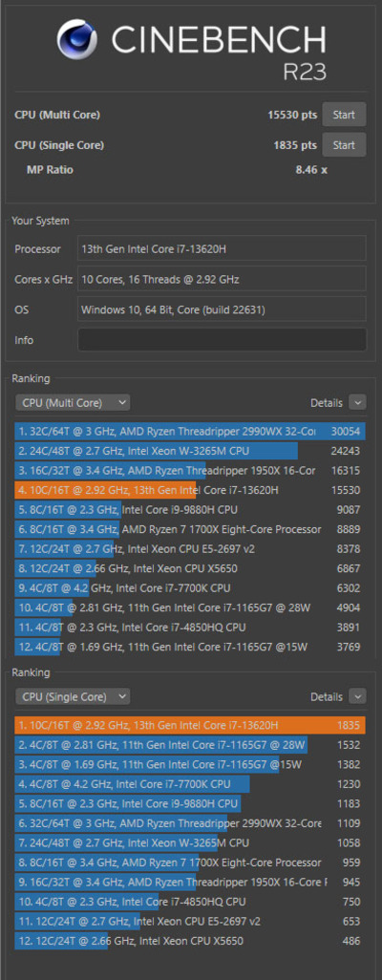Start the CPU Single Core benchmark
Image resolution: width=382 pixels, height=980 pixels.
point(344,145)
